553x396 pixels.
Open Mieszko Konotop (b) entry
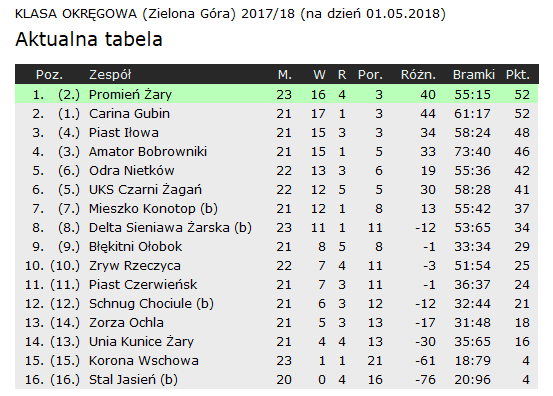(153, 209)
